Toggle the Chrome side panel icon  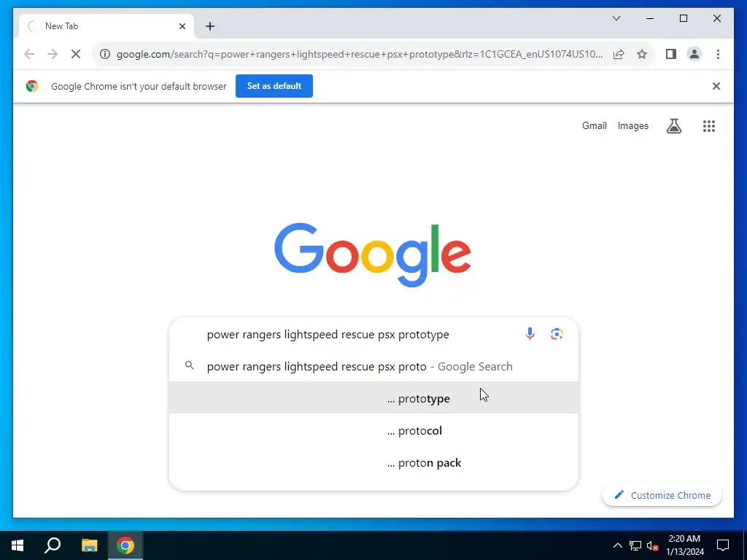(671, 54)
